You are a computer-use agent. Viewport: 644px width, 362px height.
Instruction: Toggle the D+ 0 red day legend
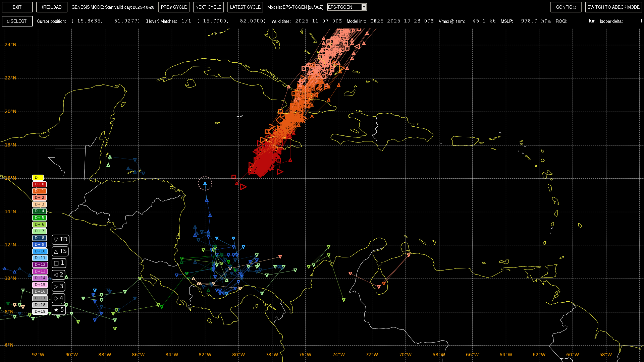click(x=39, y=184)
